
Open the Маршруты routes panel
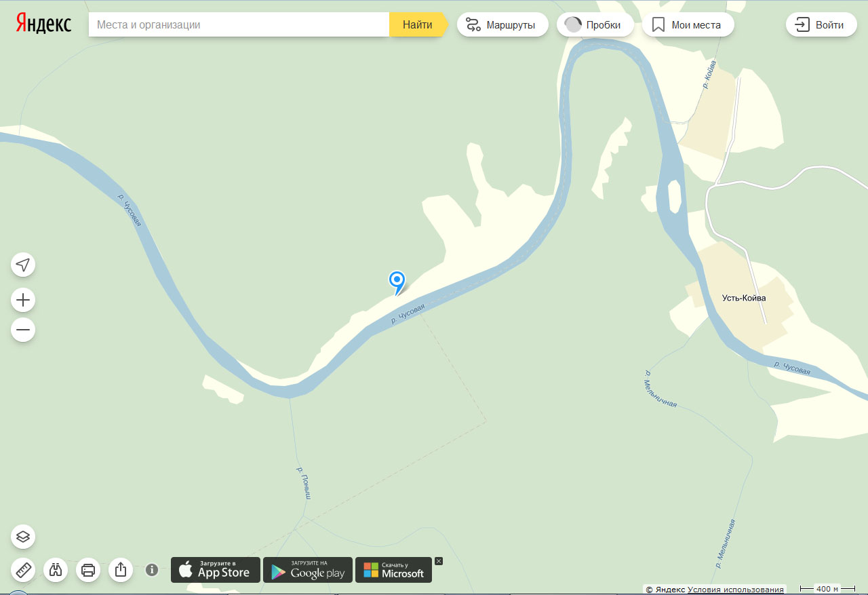[x=502, y=25]
